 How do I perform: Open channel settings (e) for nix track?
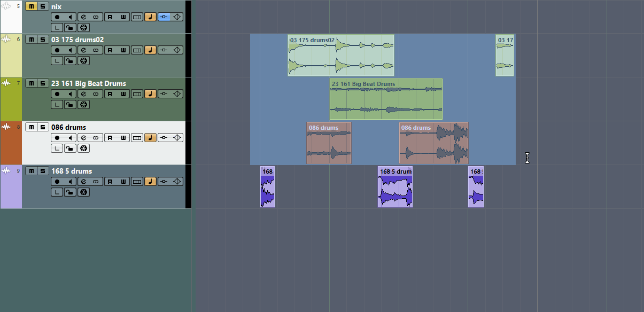pos(84,17)
